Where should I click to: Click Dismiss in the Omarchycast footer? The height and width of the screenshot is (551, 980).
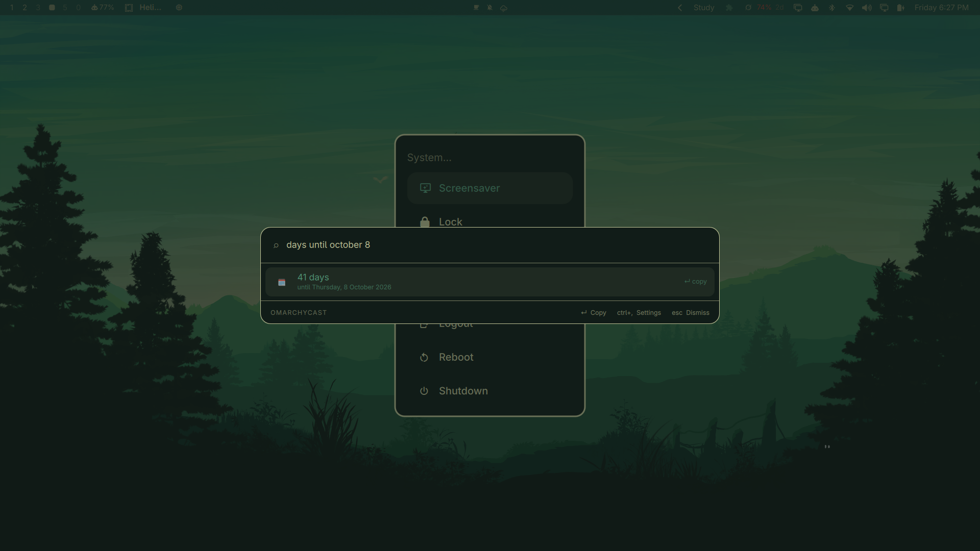point(691,313)
